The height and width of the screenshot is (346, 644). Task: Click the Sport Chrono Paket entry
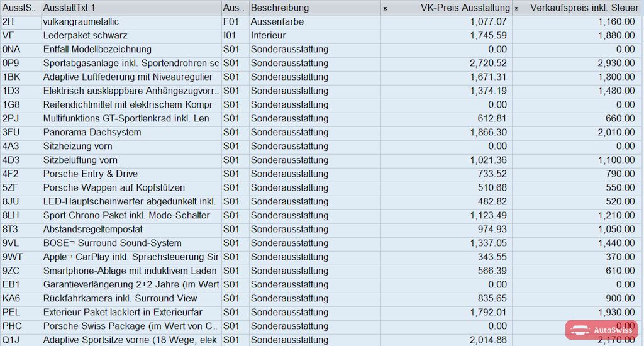tap(126, 215)
